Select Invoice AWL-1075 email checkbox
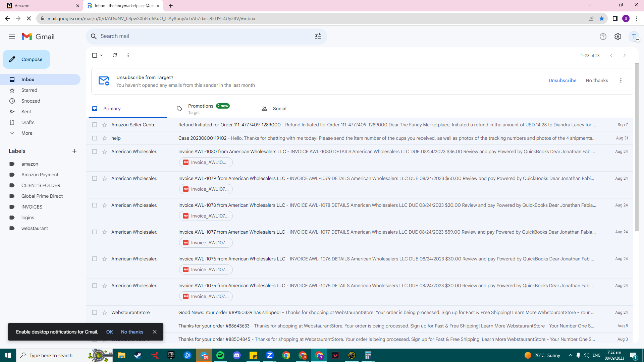Image resolution: width=644 pixels, height=362 pixels. (x=95, y=286)
